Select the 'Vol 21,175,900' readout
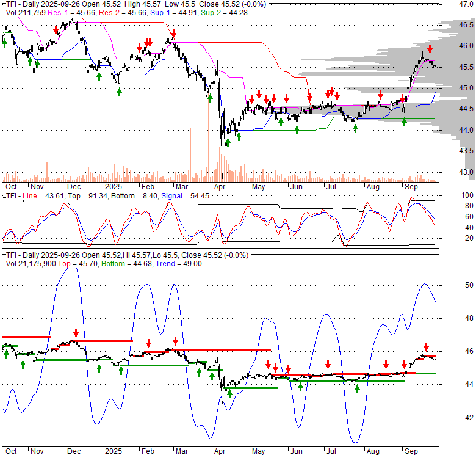The height and width of the screenshot is (455, 476). 31,264
